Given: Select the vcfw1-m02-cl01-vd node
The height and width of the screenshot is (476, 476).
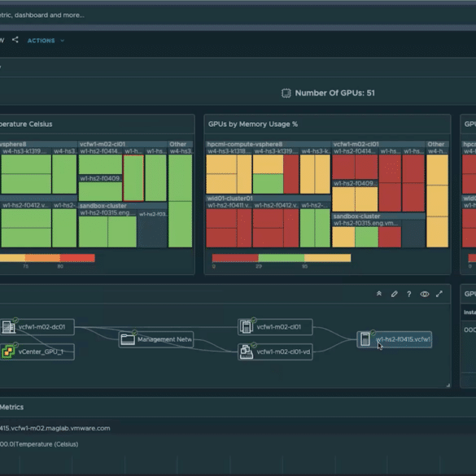Looking at the screenshot, I should pyautogui.click(x=275, y=352).
